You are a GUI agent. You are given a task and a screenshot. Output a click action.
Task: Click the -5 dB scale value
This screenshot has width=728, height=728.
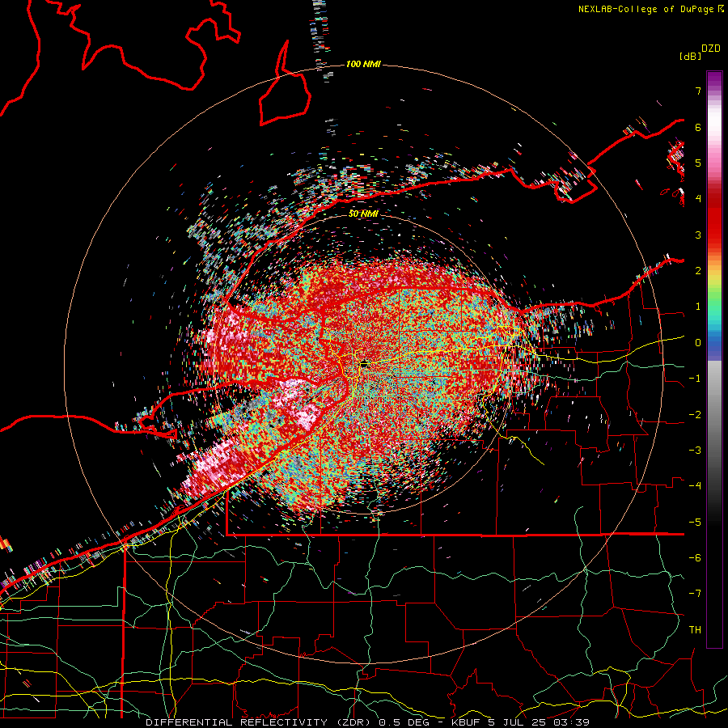coord(695,523)
